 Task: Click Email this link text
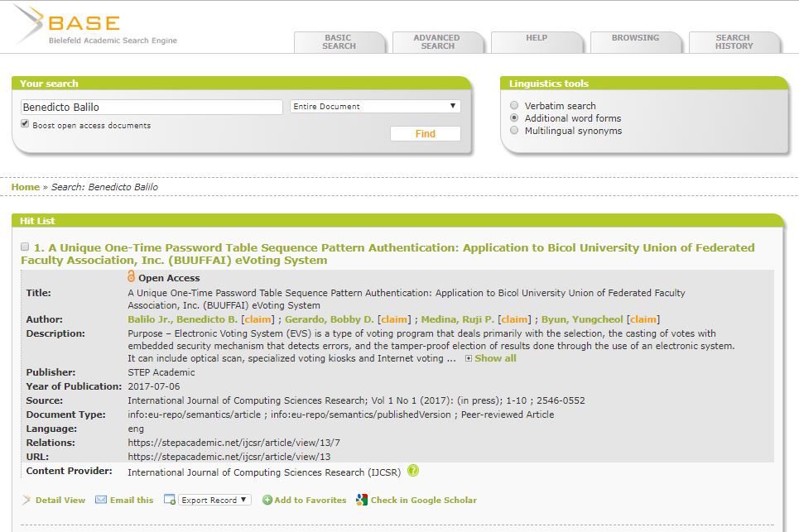132,500
